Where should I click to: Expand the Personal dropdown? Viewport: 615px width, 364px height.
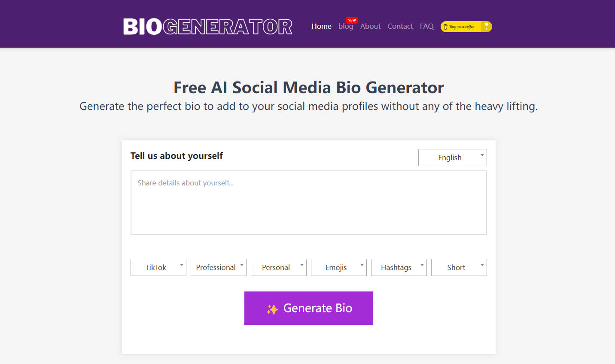(278, 267)
